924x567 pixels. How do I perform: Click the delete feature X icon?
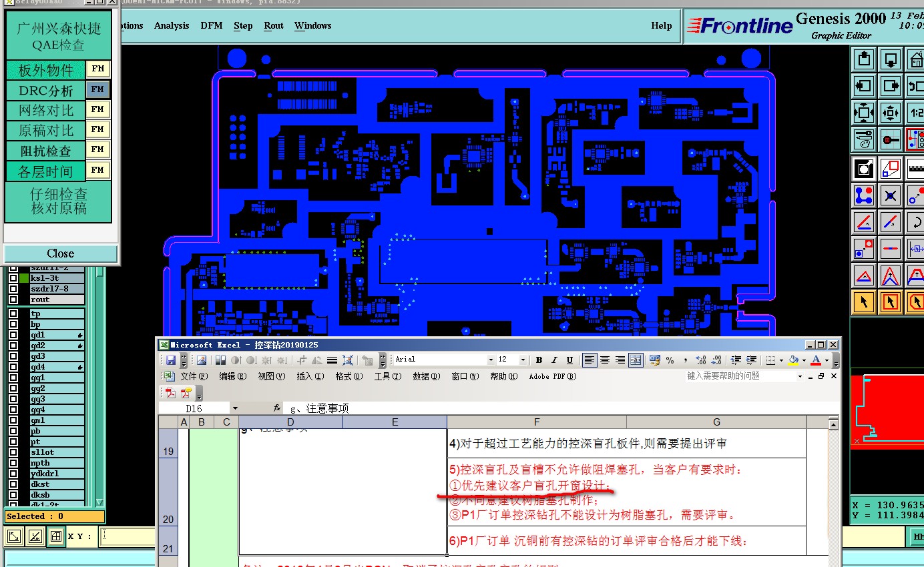pyautogui.click(x=891, y=195)
